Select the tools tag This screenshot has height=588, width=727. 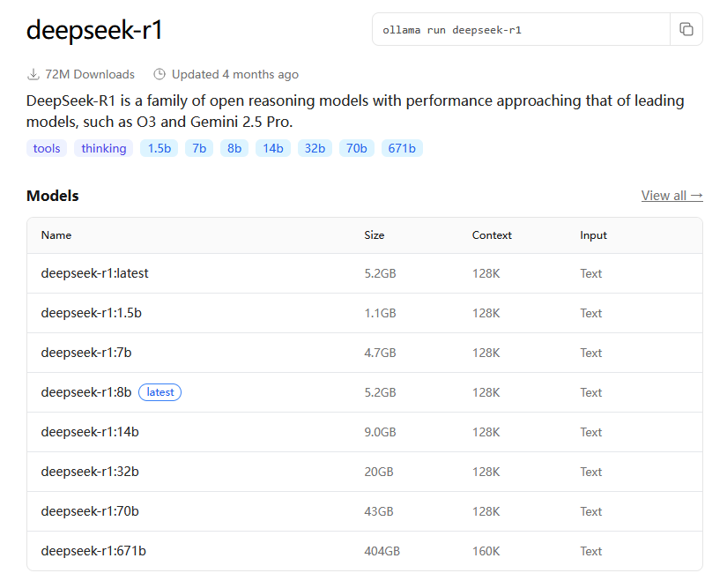pyautogui.click(x=47, y=148)
